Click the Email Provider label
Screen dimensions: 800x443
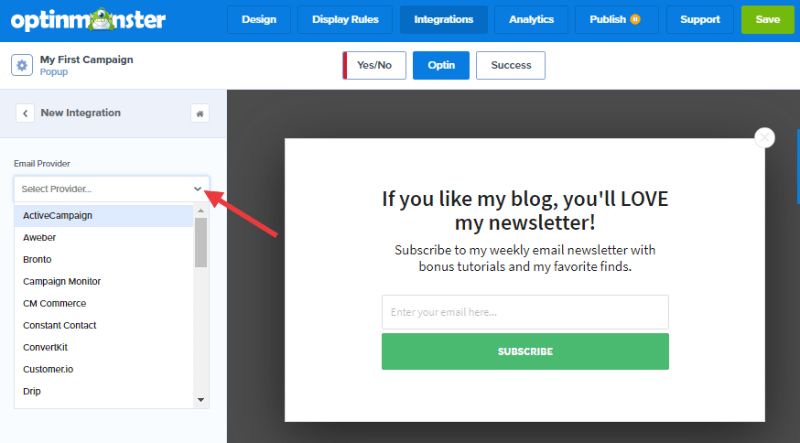coord(42,163)
